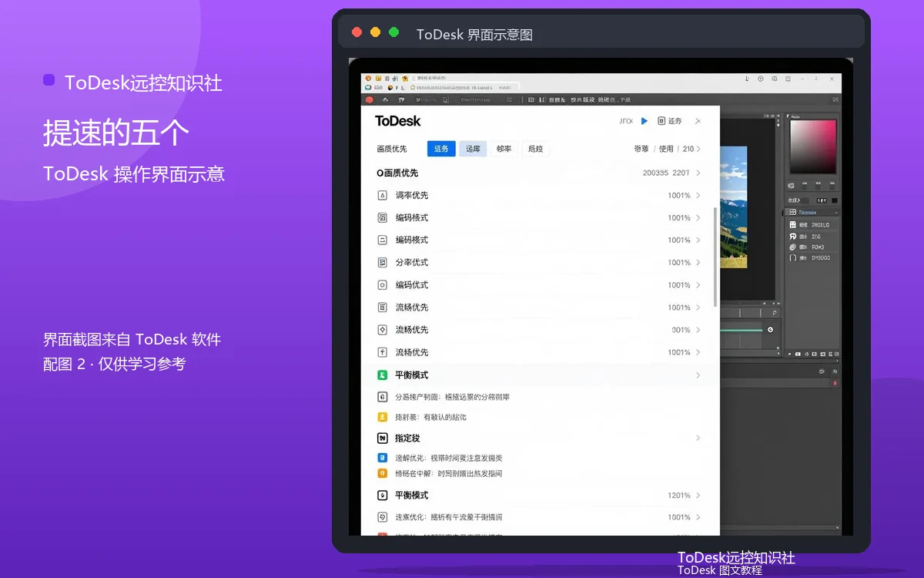
Task: Expand the chevron beside 200335 2207
Action: tap(698, 173)
